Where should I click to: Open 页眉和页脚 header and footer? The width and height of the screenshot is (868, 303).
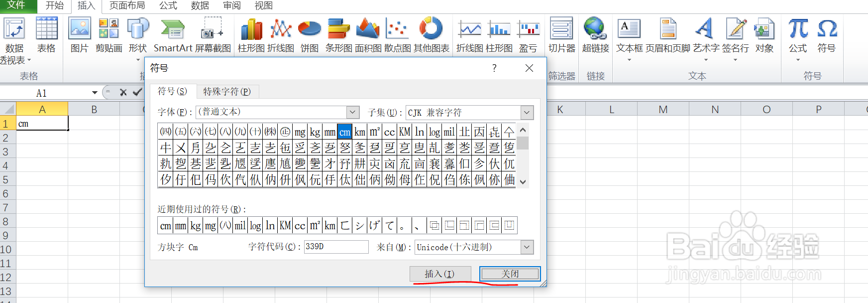point(668,35)
